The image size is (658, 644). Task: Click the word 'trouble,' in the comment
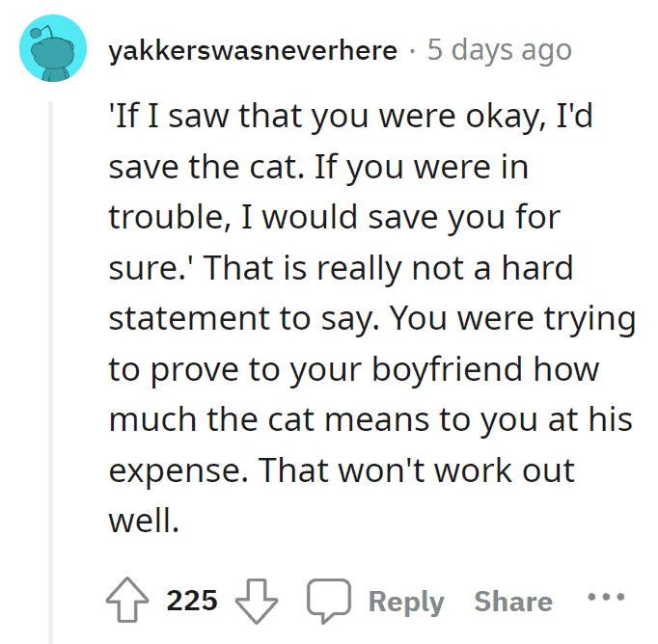click(170, 217)
